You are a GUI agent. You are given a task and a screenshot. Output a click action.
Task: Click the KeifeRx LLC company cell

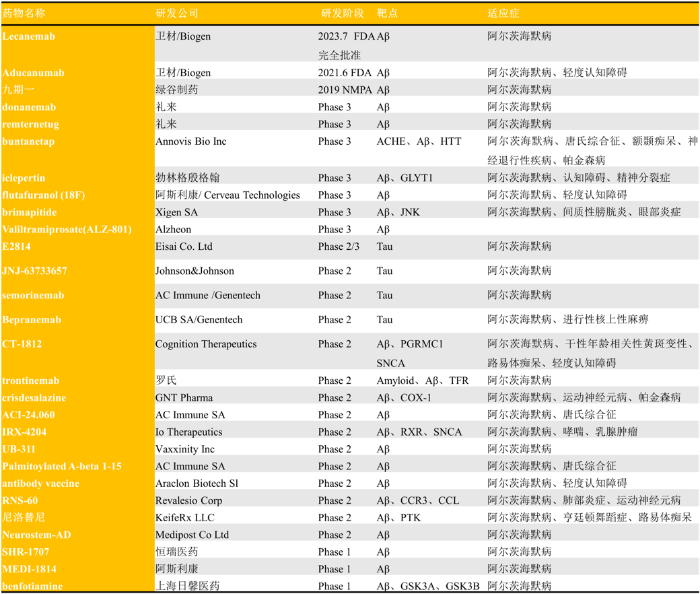tap(185, 518)
